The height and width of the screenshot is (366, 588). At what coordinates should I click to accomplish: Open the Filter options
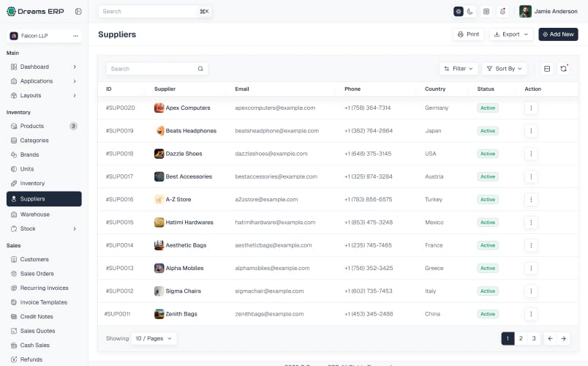(x=459, y=69)
